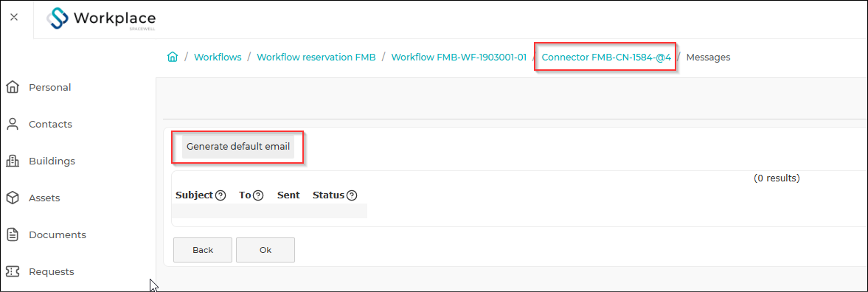
Task: Show help tooltip next to Subject
Action: pos(221,195)
